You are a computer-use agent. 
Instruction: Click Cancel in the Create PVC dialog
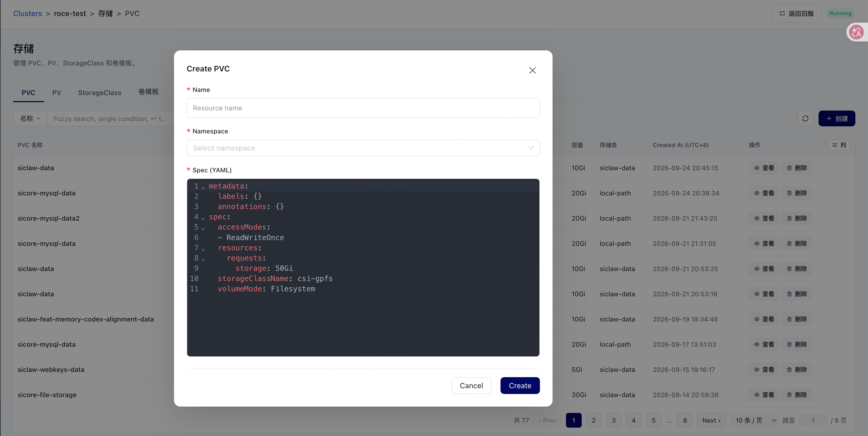click(x=471, y=386)
